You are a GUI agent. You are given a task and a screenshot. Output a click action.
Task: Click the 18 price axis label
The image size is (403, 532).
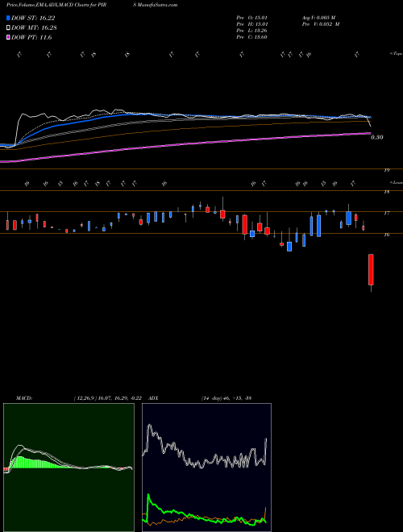pos(387,192)
